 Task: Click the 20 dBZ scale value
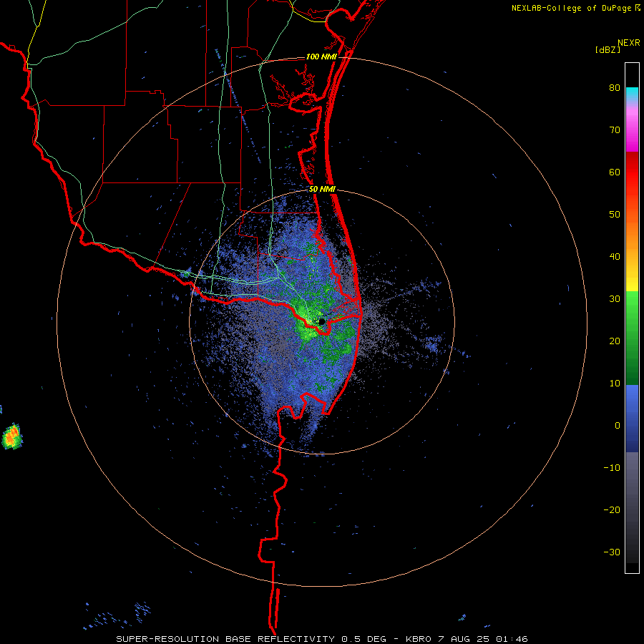(x=615, y=341)
